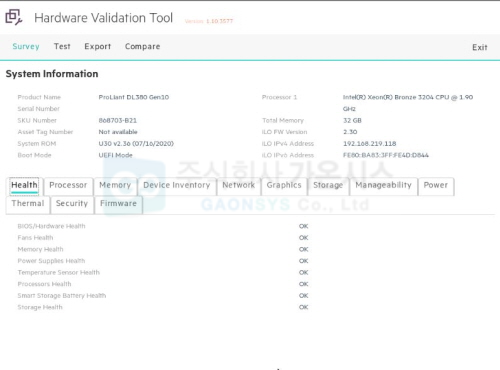
Task: Click SKU number value 868703-B21
Action: pyautogui.click(x=118, y=120)
